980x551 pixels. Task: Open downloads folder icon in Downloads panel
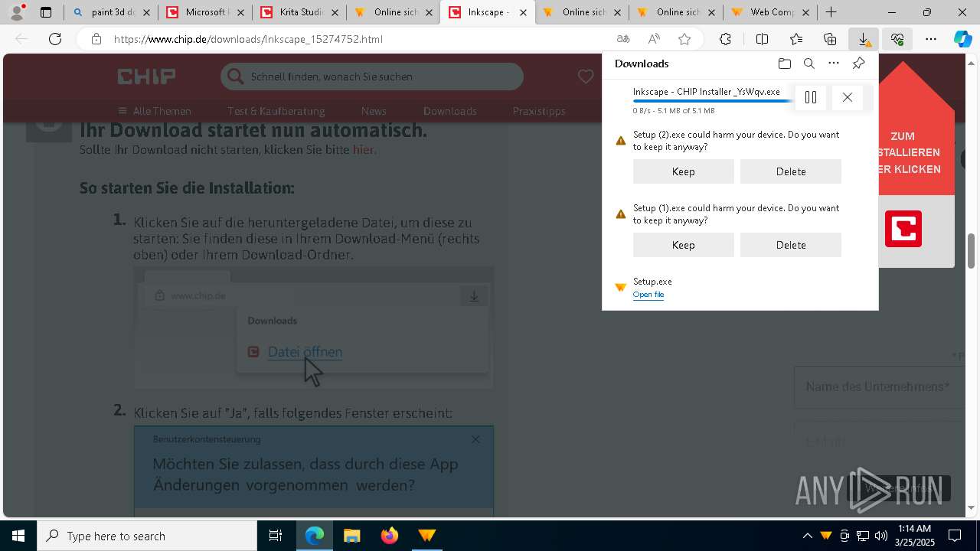[784, 64]
